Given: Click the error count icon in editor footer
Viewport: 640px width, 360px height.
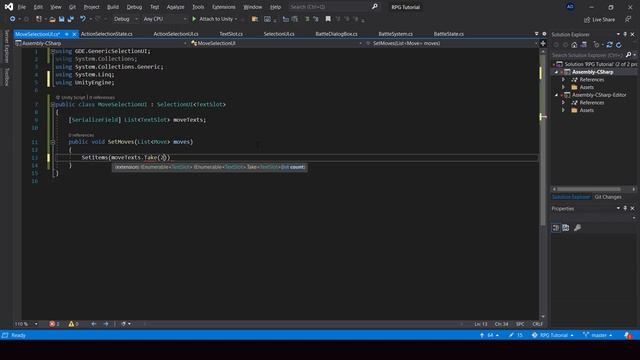Looking at the screenshot, I should coord(52,324).
